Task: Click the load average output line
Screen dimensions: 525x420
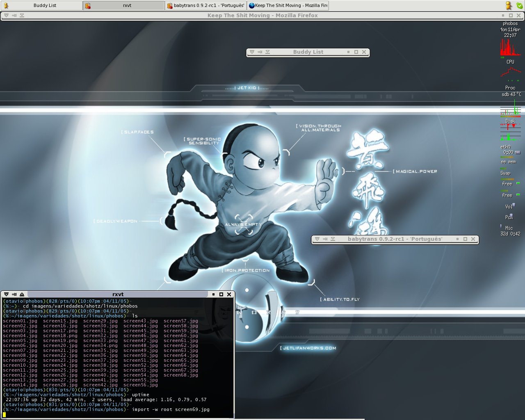Action: [x=106, y=399]
